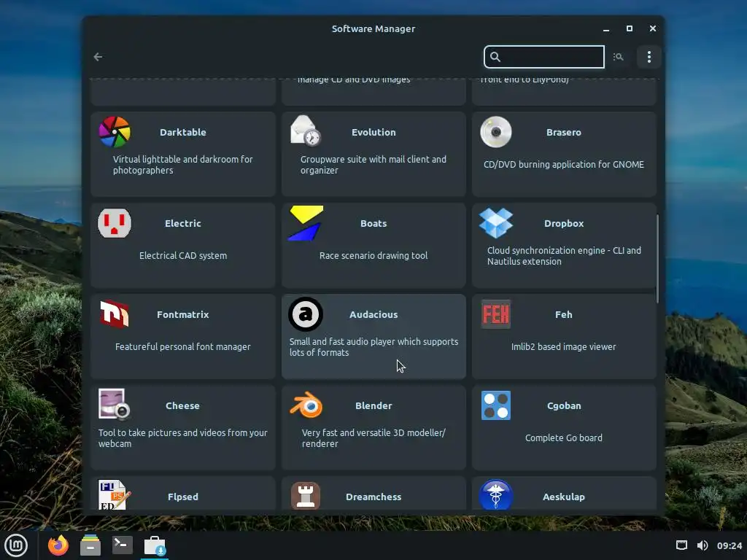Image resolution: width=747 pixels, height=560 pixels.
Task: Open the Fontmatrix title text
Action: (x=183, y=314)
